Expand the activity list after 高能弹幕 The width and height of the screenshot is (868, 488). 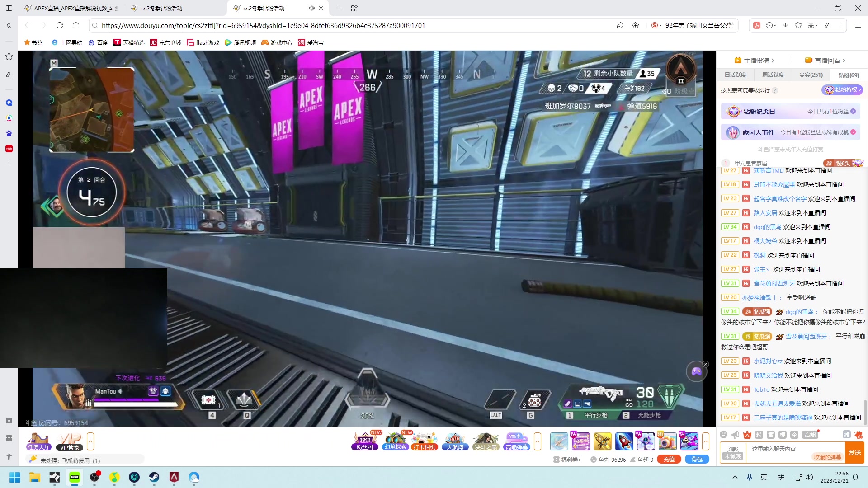(538, 441)
